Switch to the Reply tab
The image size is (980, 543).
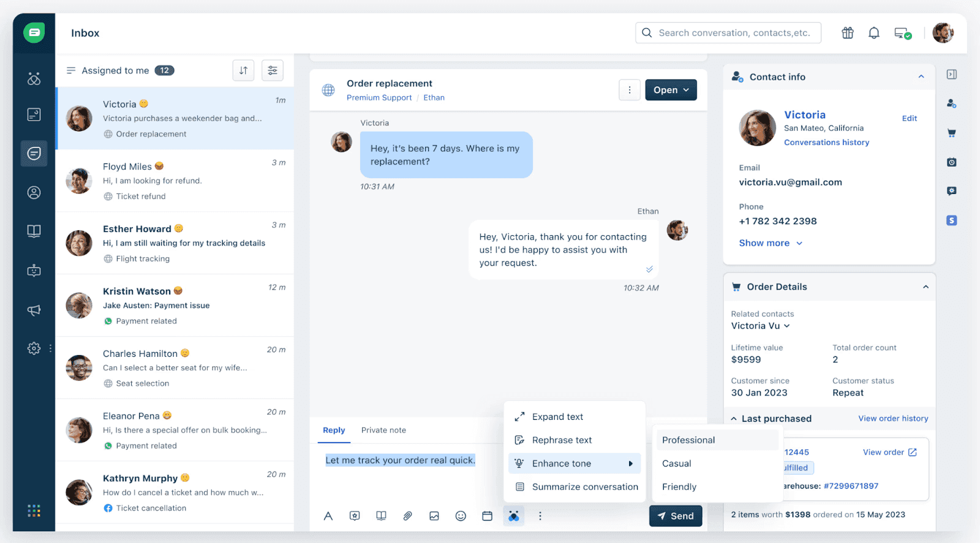[x=334, y=430]
